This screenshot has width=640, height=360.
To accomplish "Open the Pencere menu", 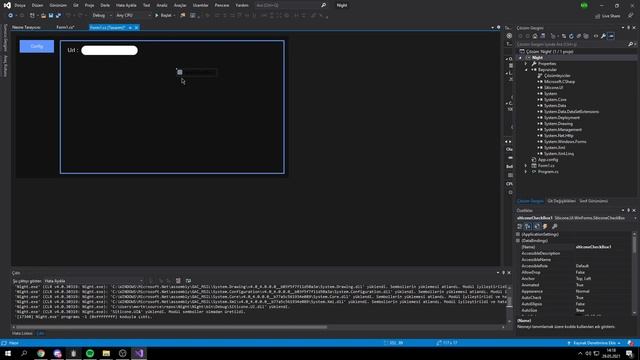I will (x=222, y=5).
